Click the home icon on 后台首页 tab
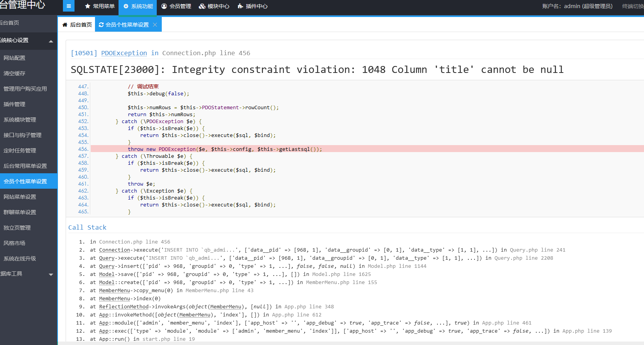 click(x=65, y=25)
